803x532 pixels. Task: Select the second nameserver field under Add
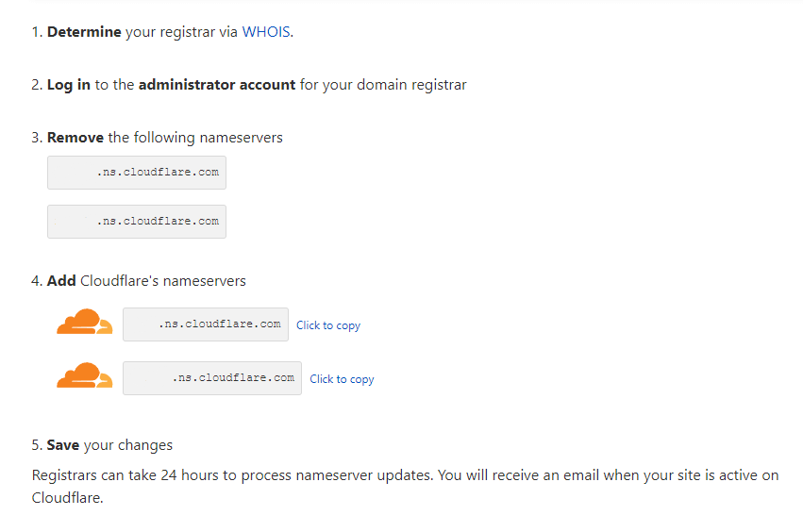pyautogui.click(x=212, y=378)
